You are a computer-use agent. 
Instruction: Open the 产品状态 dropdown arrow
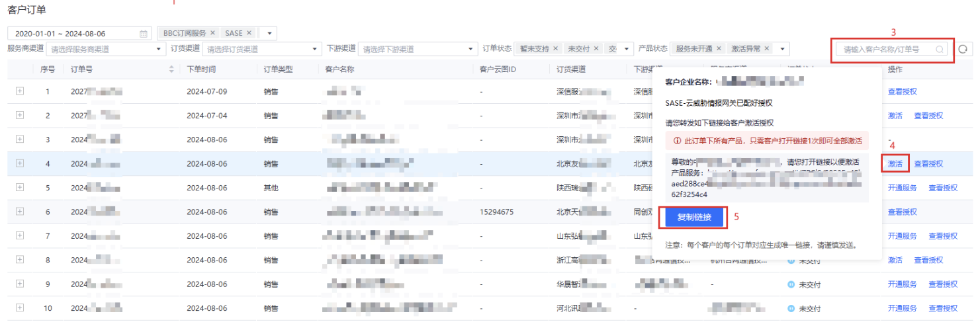click(783, 49)
